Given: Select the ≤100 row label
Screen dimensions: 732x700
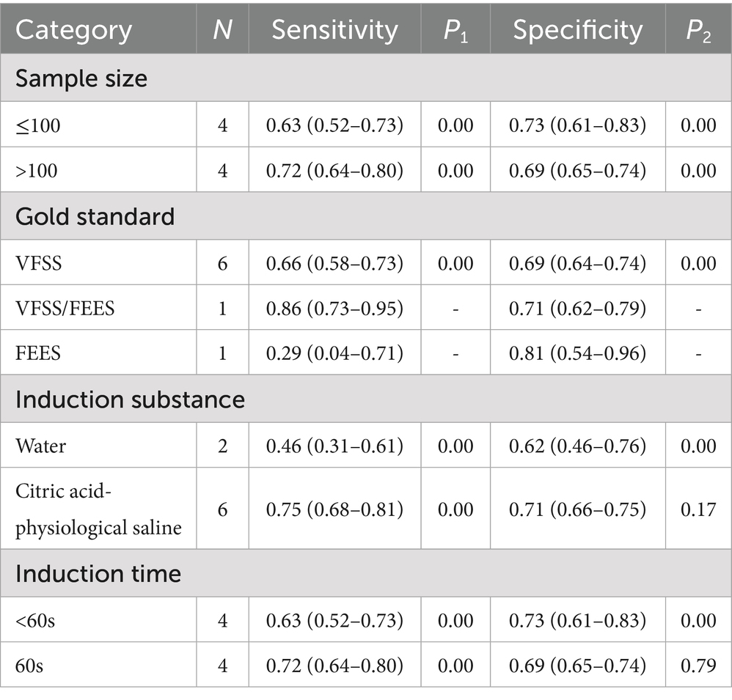Looking at the screenshot, I should [x=38, y=125].
